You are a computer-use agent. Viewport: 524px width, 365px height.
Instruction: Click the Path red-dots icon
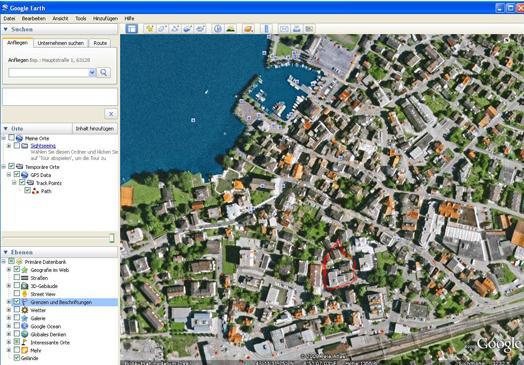(35, 191)
